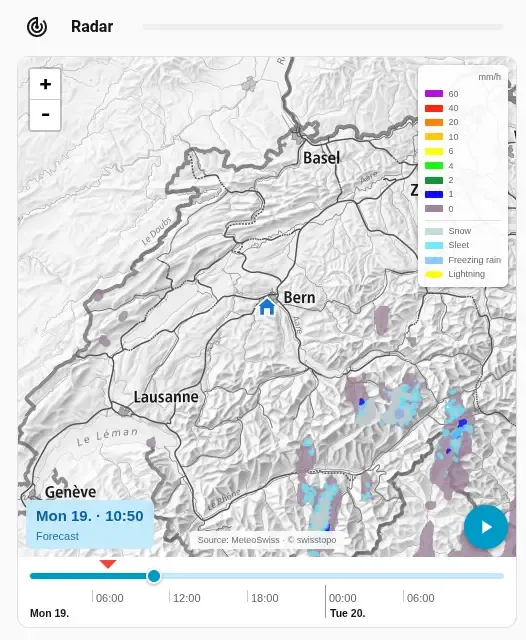Click the gray 0 mm/h swatch

(434, 209)
